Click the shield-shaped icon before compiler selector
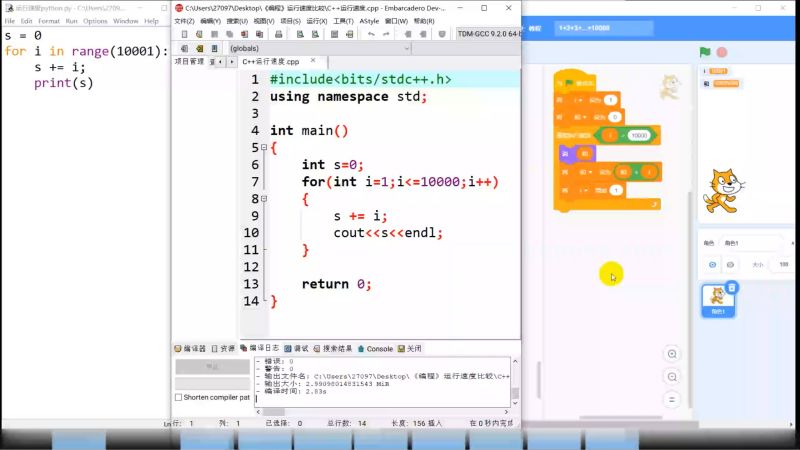Image resolution: width=800 pixels, height=450 pixels. pyautogui.click(x=442, y=34)
